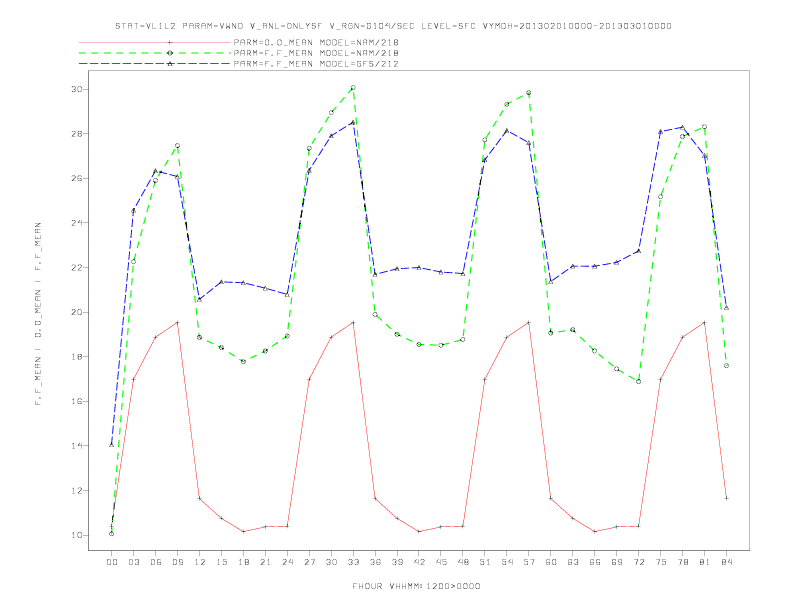
Task: Click the triangle marker on blue legend line
Action: (170, 64)
